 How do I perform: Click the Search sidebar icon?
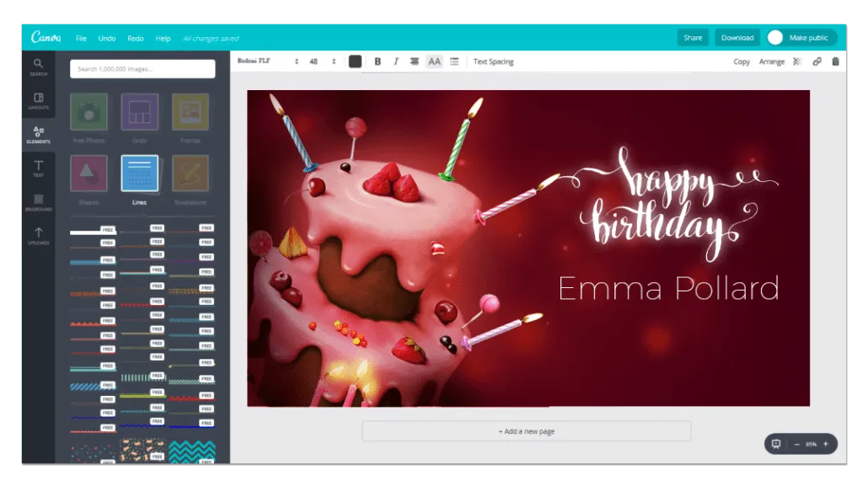click(39, 67)
